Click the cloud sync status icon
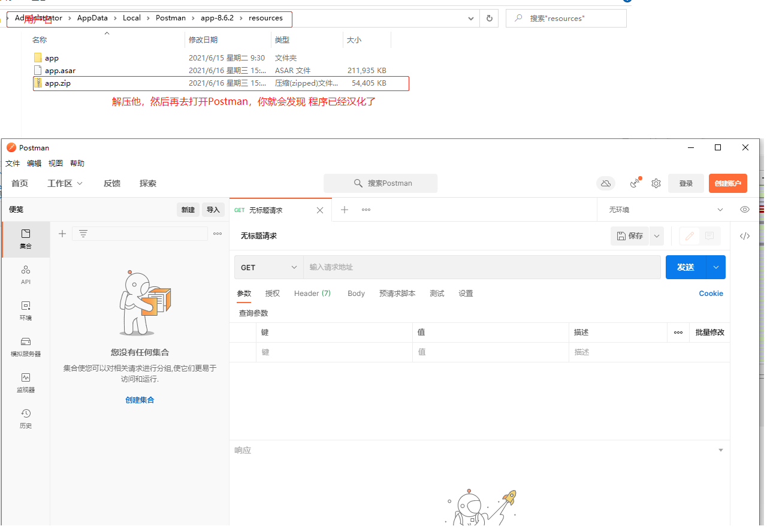The image size is (767, 532). 606,183
